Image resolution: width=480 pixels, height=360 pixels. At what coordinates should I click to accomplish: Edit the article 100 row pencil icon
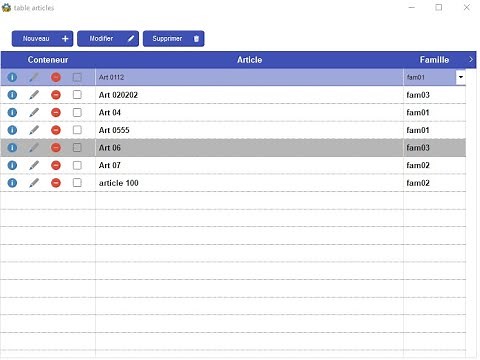(x=34, y=183)
